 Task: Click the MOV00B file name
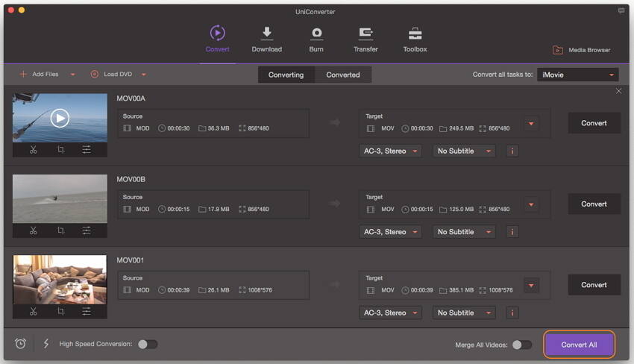coord(131,179)
